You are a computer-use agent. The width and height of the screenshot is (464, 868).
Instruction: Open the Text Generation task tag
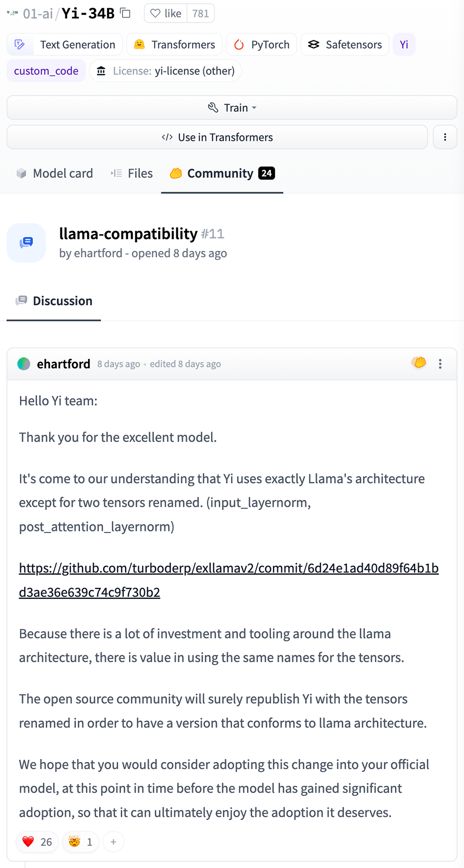(65, 45)
